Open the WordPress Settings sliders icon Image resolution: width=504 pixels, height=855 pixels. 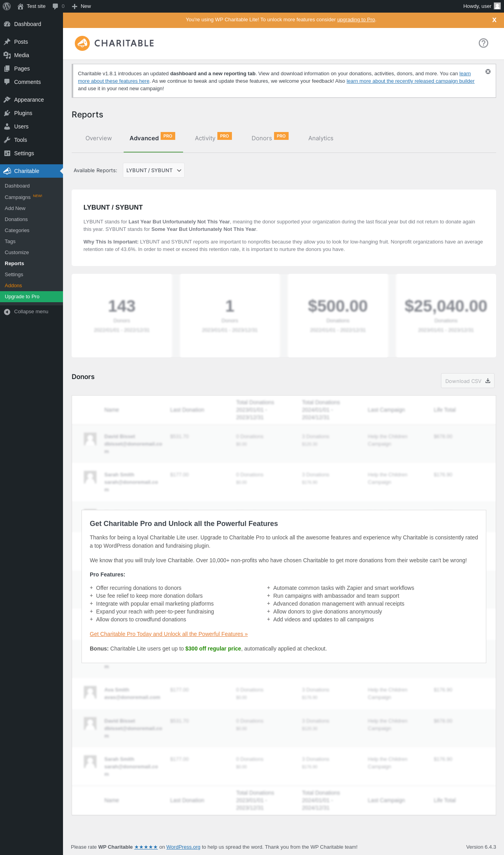click(7, 153)
